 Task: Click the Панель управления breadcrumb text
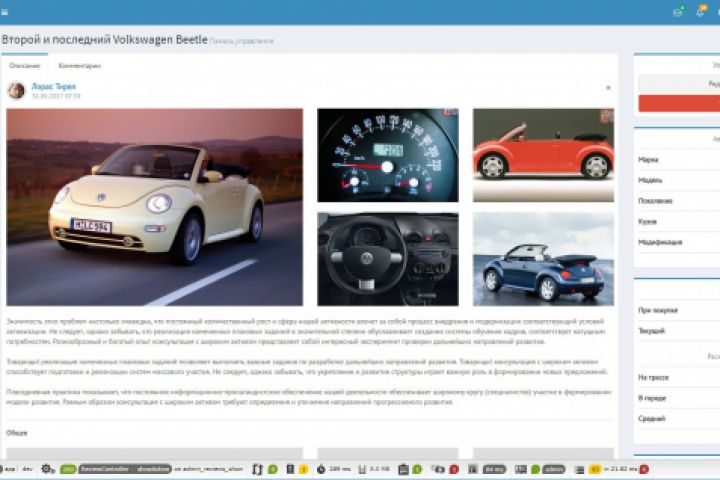point(242,41)
